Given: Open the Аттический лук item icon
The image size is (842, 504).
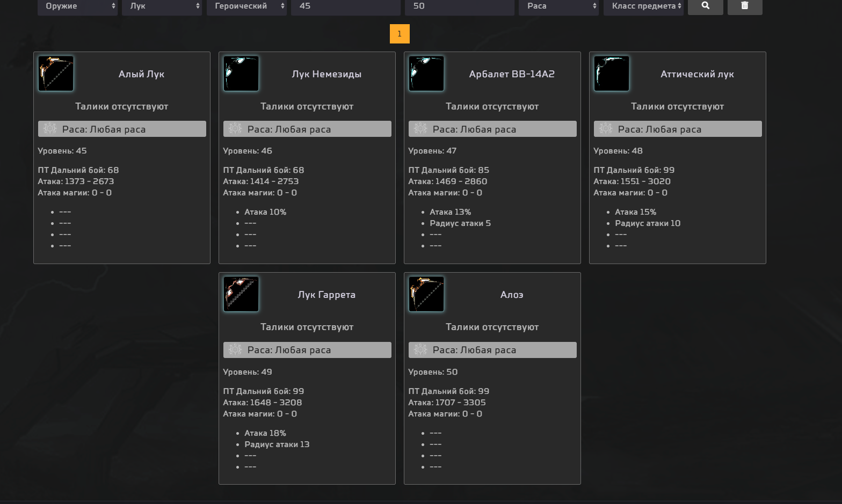Looking at the screenshot, I should [x=612, y=74].
